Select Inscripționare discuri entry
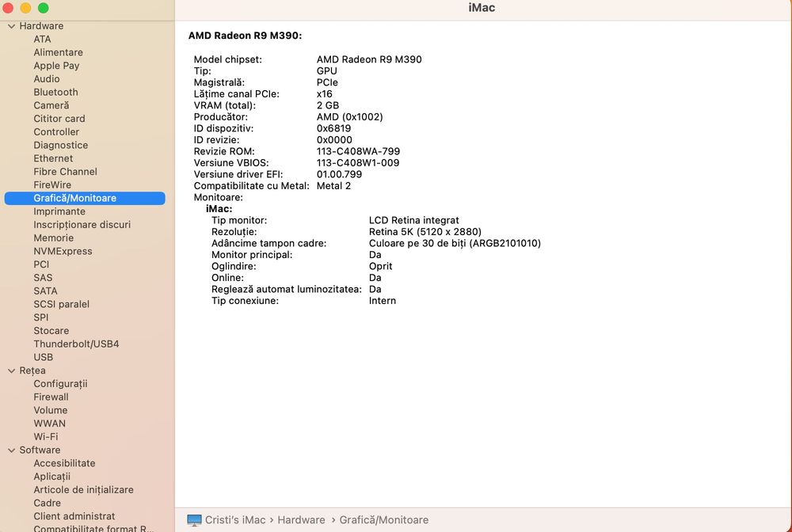Screen dimensions: 792x532 (x=82, y=225)
